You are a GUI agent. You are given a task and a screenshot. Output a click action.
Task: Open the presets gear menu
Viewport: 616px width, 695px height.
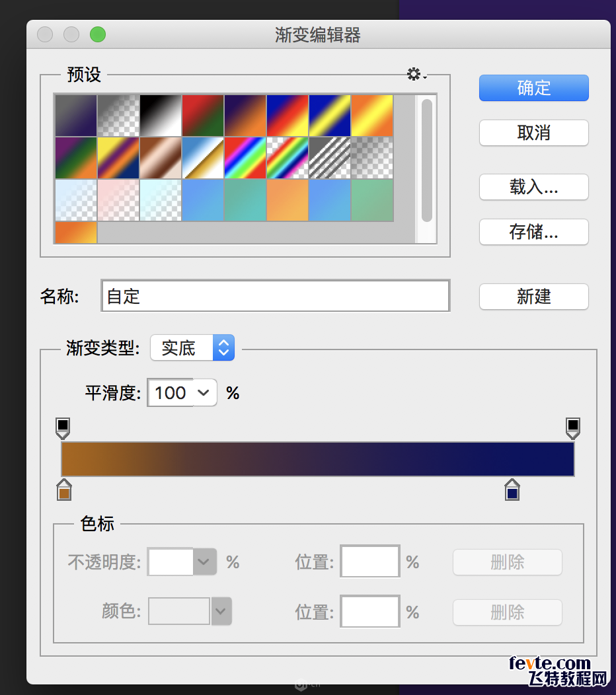[416, 74]
